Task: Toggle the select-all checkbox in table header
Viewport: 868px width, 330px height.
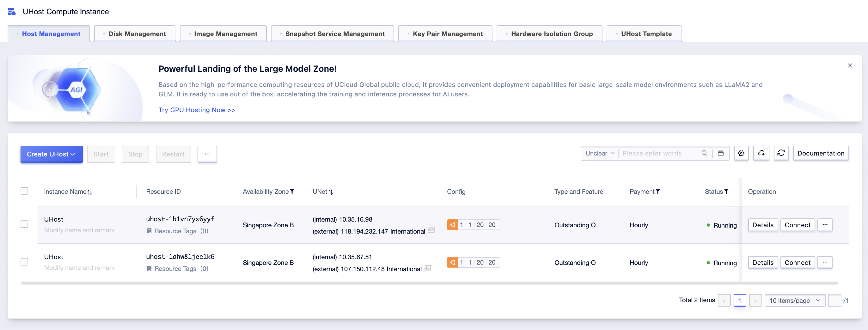Action: coord(24,191)
